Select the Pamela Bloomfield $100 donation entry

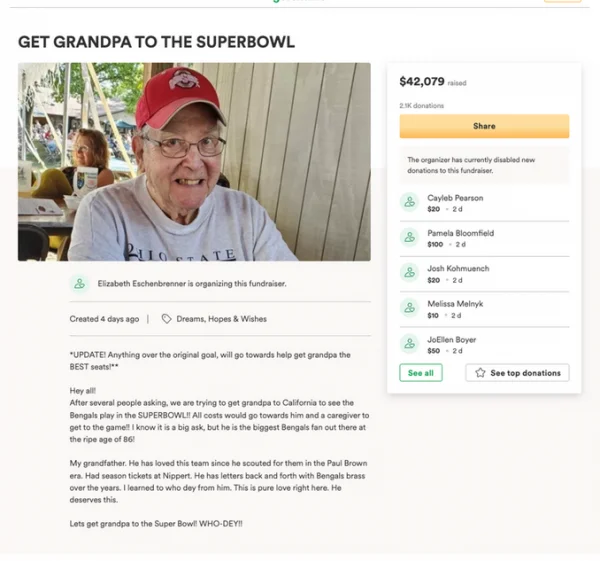(460, 238)
